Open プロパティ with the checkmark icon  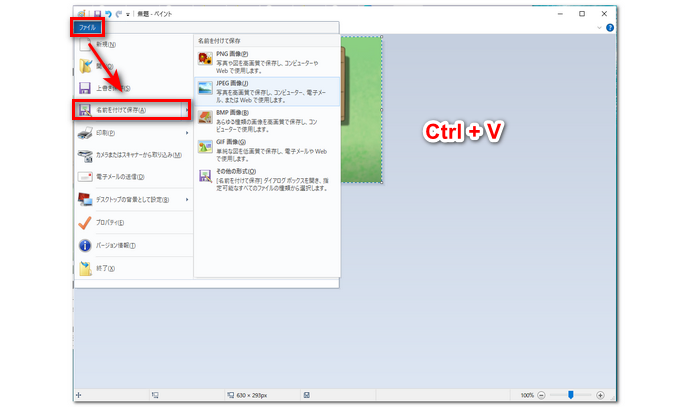coord(86,222)
